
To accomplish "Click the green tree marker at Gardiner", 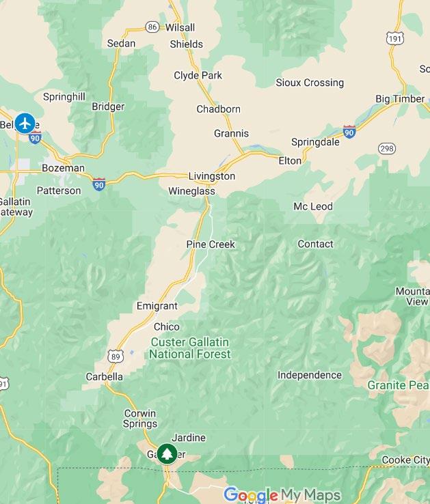I will tap(167, 454).
